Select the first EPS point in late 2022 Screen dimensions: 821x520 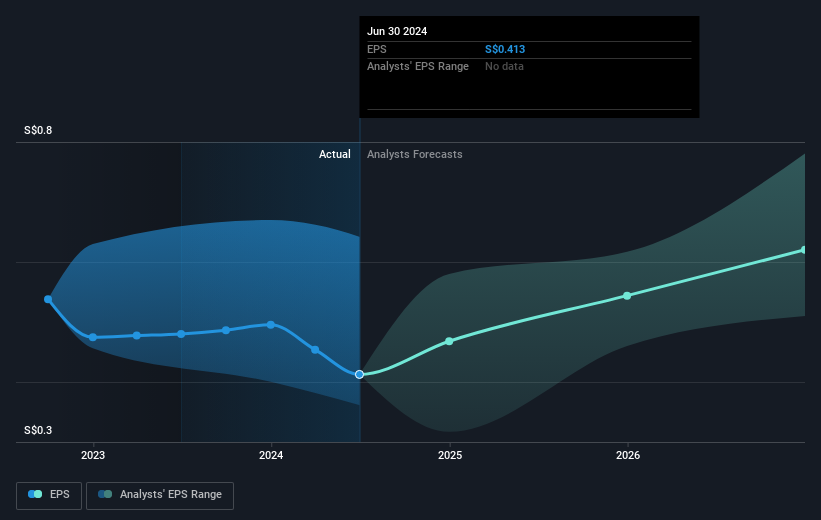[48, 300]
